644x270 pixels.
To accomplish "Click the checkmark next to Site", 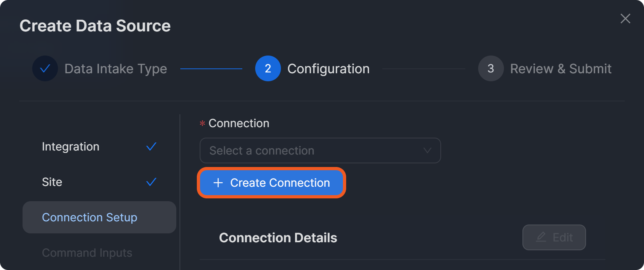I will [151, 182].
